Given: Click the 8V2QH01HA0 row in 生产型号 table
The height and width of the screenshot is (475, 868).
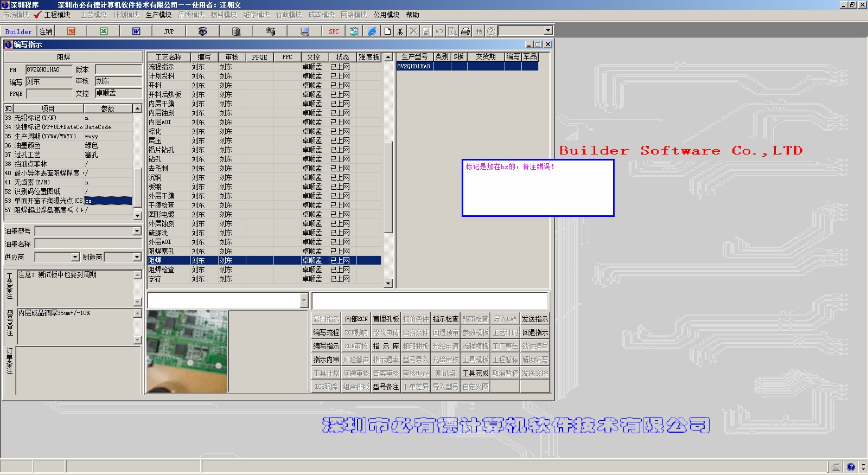Looking at the screenshot, I should pos(468,66).
